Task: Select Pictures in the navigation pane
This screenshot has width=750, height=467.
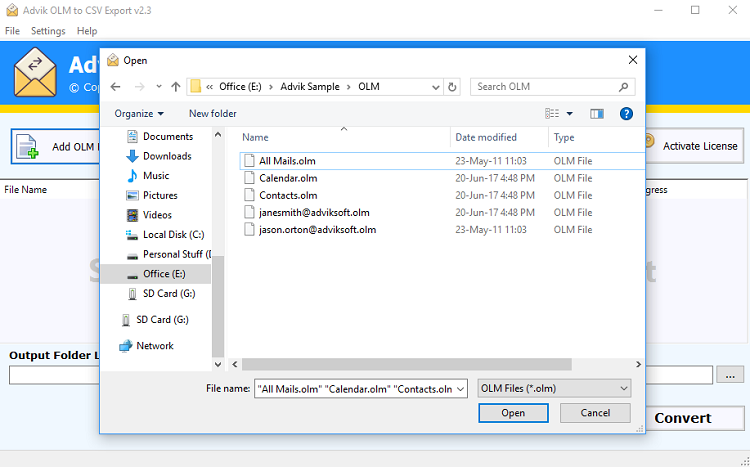Action: pos(160,195)
